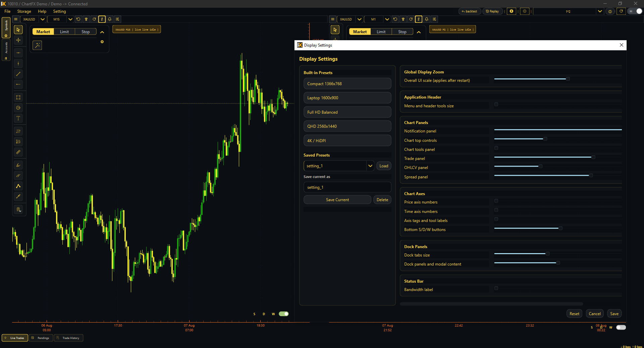644x348 pixels.
Task: Toggle the Axis tags and tool labels checkbox
Action: (496, 219)
